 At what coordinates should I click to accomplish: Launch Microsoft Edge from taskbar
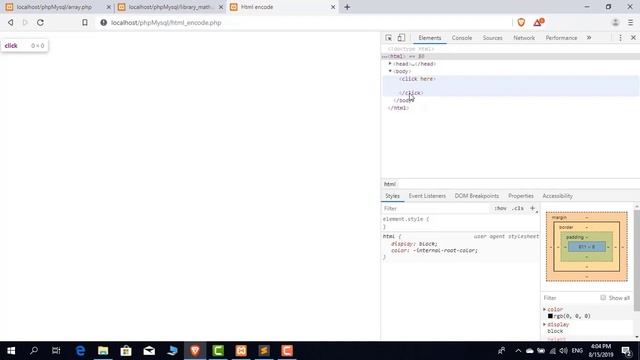tap(80, 351)
